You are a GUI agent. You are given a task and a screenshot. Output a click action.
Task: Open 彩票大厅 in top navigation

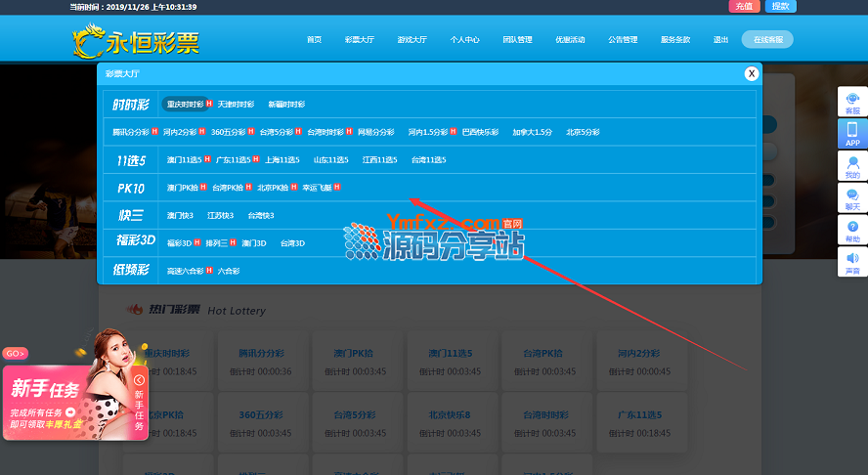(359, 40)
